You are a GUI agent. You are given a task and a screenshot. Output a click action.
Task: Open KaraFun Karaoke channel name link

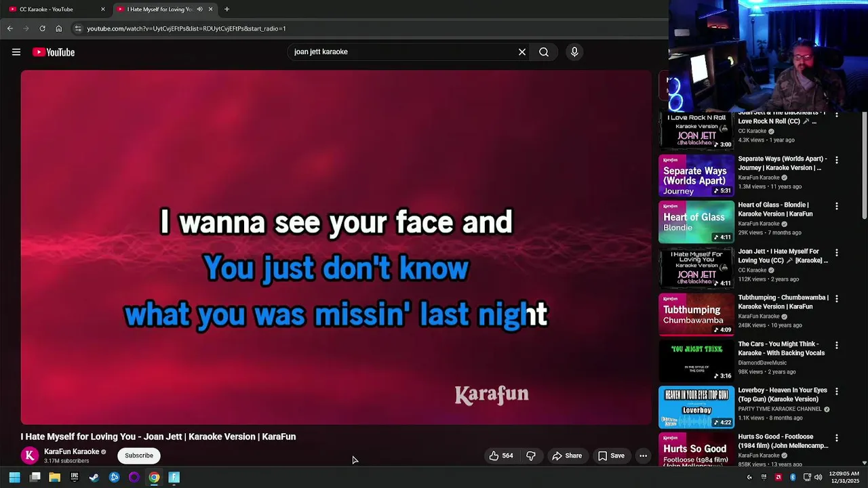(x=71, y=451)
